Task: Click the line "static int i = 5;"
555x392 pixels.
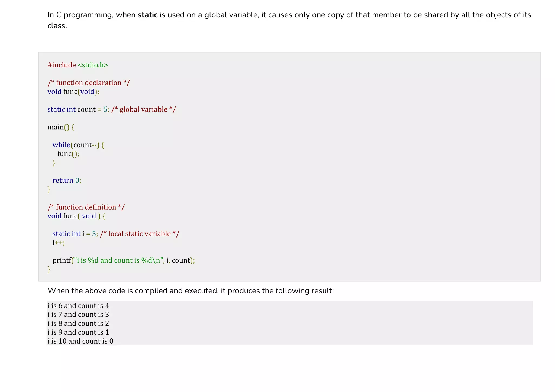Action: [75, 234]
